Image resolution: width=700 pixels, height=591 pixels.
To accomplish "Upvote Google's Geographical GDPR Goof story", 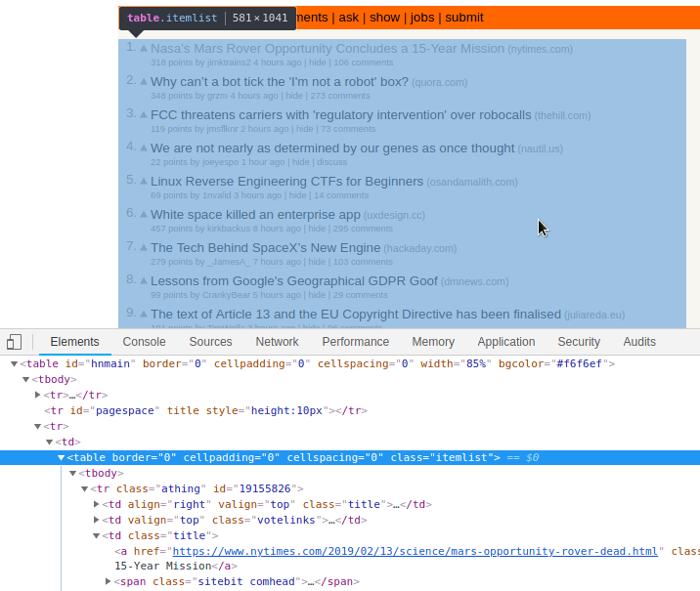I will click(x=144, y=281).
